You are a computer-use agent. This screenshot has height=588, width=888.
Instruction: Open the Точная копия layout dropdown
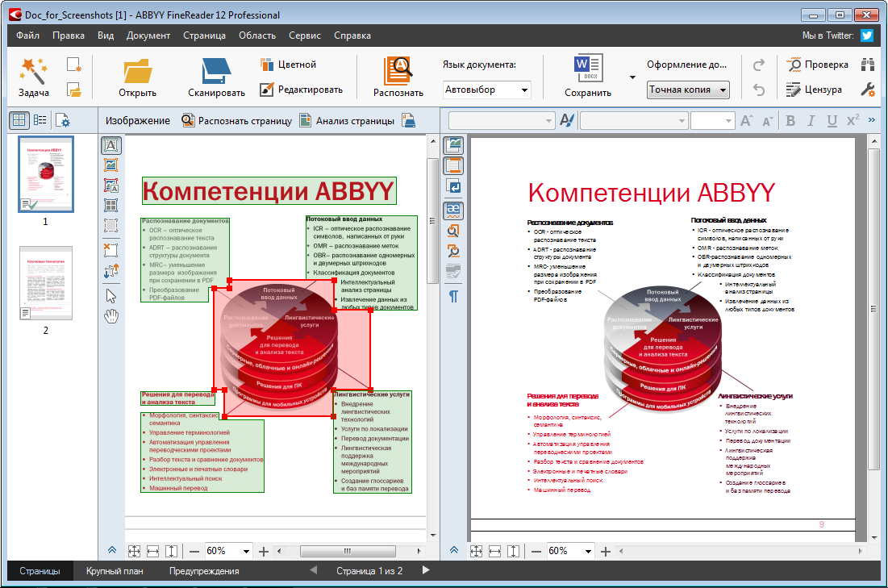pyautogui.click(x=688, y=90)
